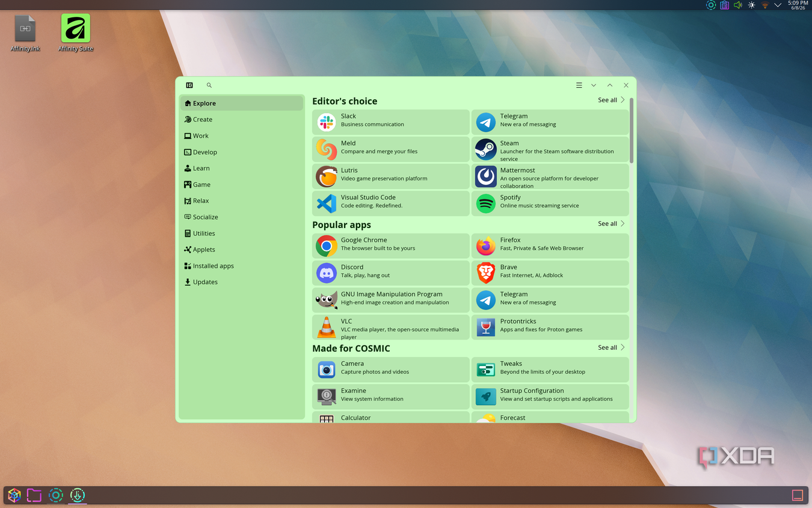Screen dimensions: 812x508
Task: Open the Develop category
Action: pyautogui.click(x=241, y=152)
